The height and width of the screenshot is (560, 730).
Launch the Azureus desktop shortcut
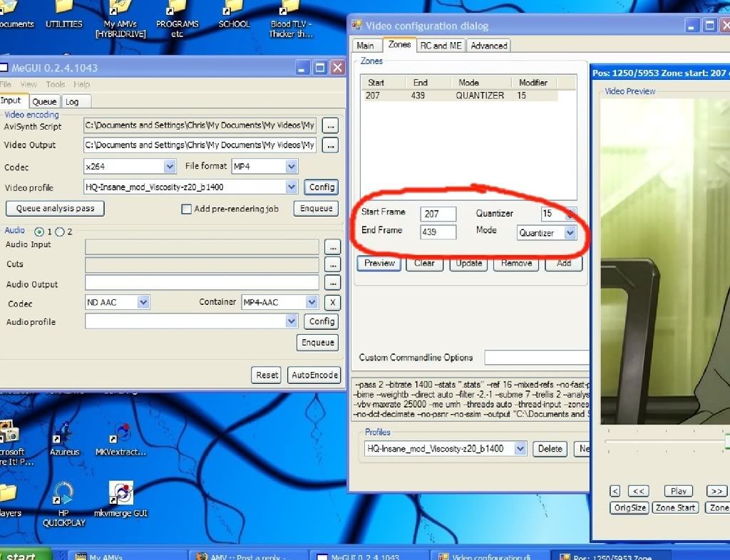(x=64, y=439)
